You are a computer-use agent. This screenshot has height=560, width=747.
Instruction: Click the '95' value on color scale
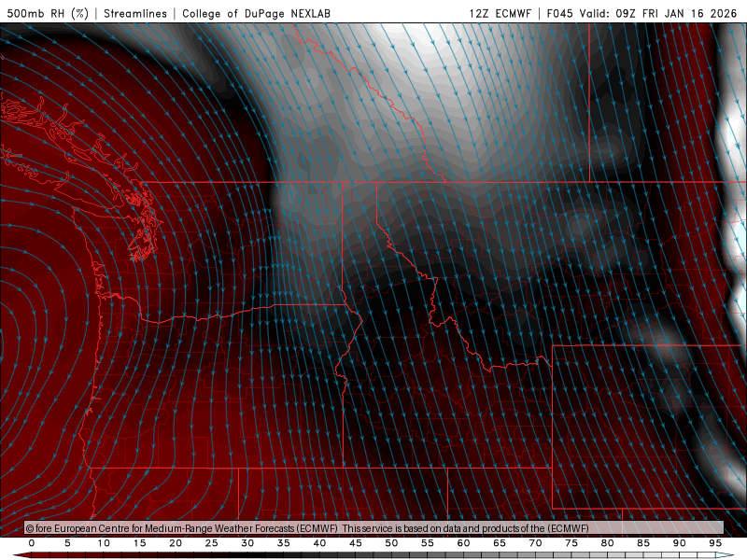[x=715, y=543]
